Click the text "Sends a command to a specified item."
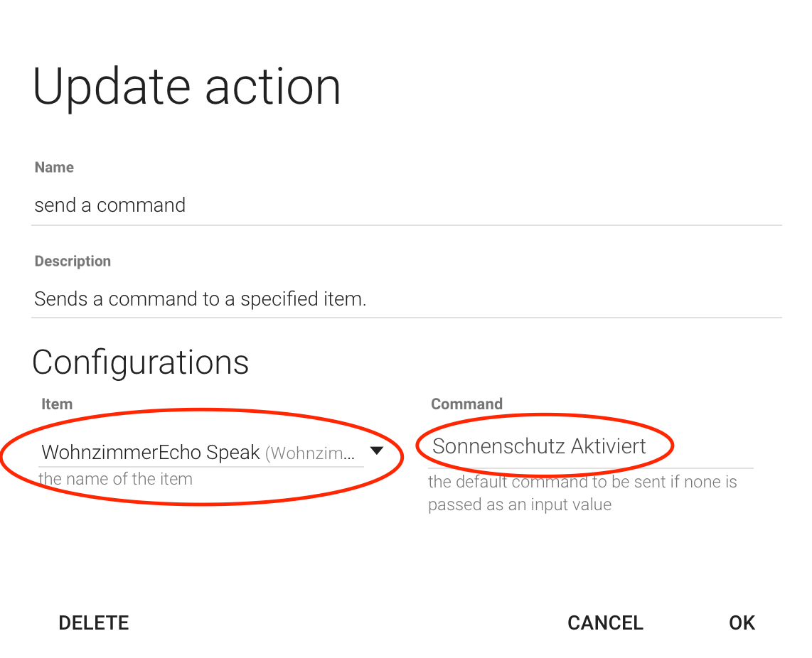Image resolution: width=812 pixels, height=658 pixels. coord(200,299)
